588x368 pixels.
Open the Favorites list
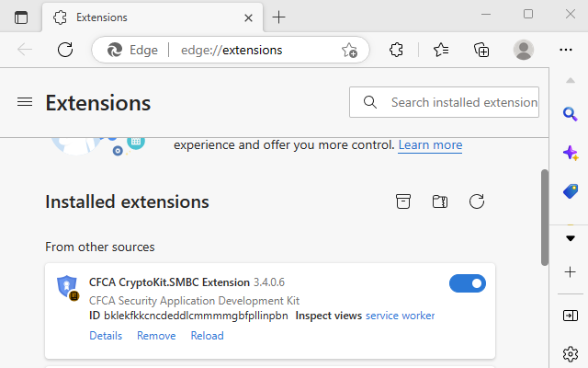(441, 50)
